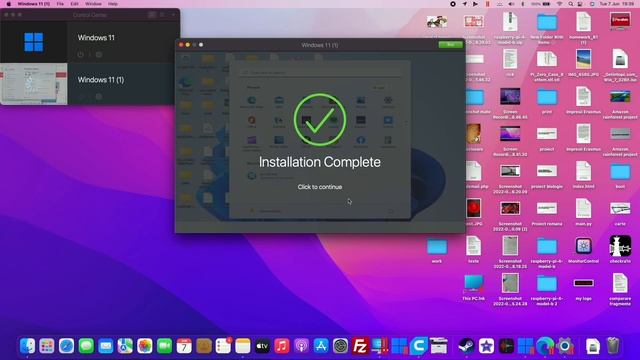Open the Edit menu
This screenshot has height=360, width=640.
coord(74,4)
